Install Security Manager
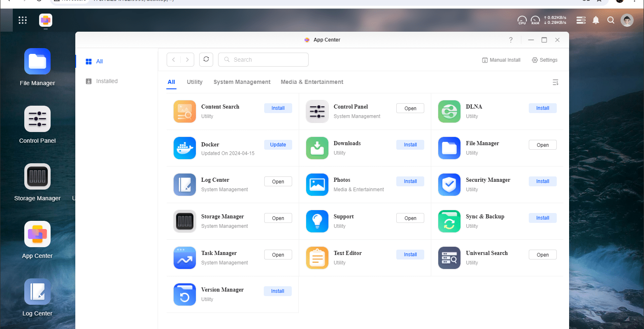The width and height of the screenshot is (644, 329). point(543,181)
